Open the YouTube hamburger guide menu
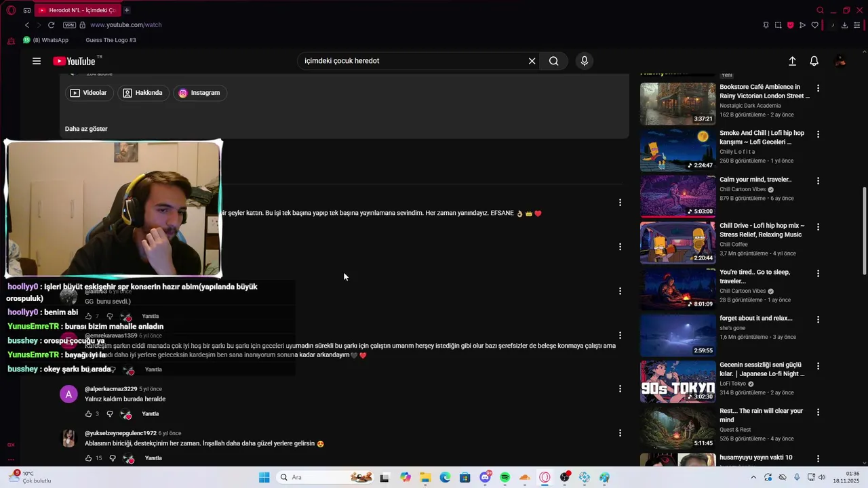Viewport: 868px width, 488px height. 37,61
